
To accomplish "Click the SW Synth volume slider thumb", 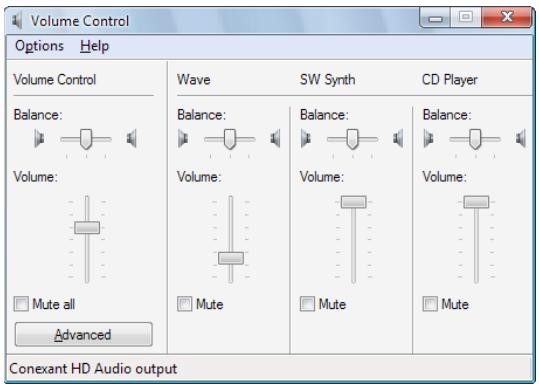I will 353,202.
